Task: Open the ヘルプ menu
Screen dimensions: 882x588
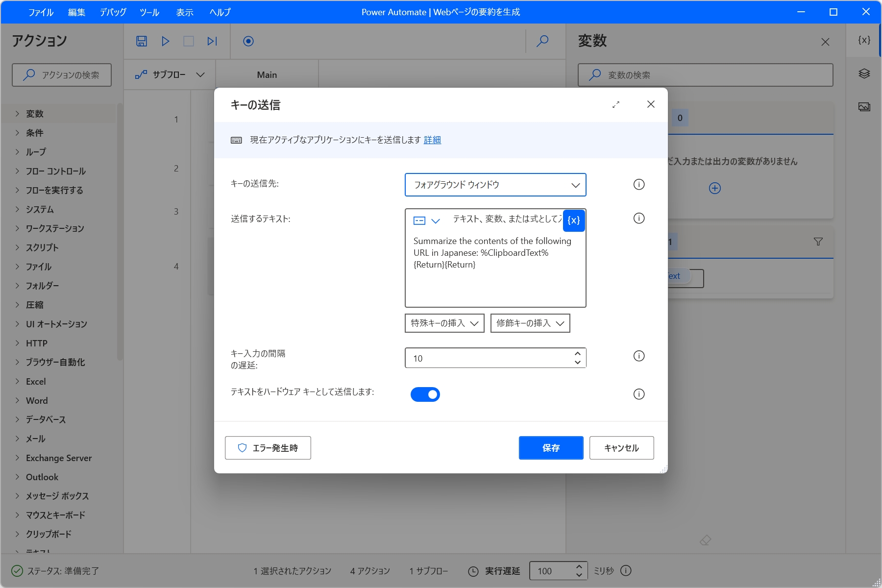Action: (220, 12)
